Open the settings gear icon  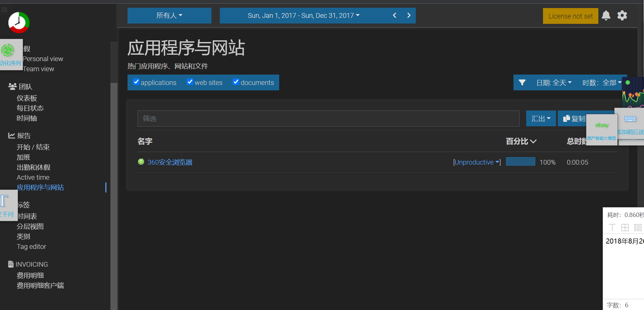(622, 15)
